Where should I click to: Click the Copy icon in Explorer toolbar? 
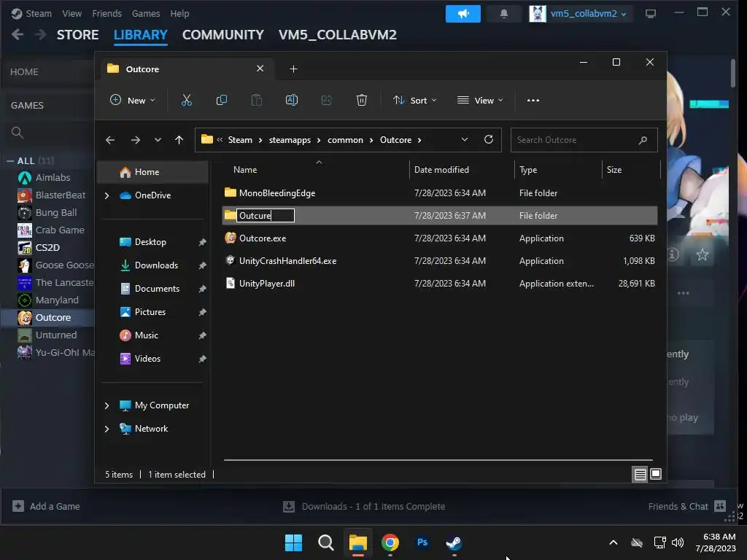pos(222,100)
